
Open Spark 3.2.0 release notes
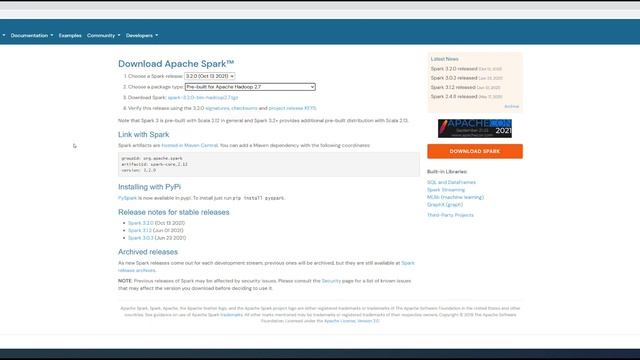(140, 223)
